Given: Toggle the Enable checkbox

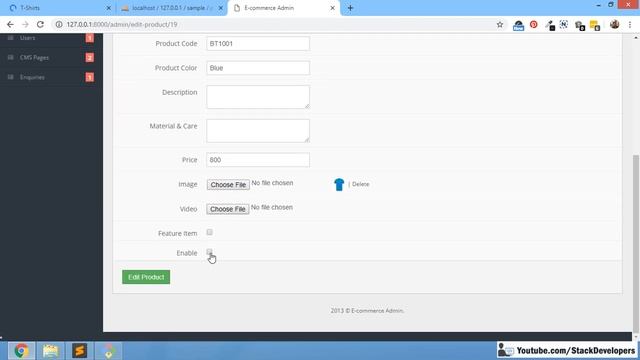Looking at the screenshot, I should point(209,252).
